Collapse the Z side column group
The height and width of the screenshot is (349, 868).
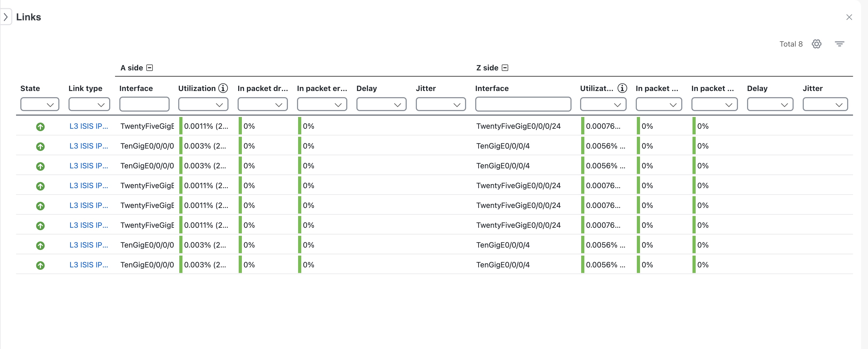(x=505, y=68)
